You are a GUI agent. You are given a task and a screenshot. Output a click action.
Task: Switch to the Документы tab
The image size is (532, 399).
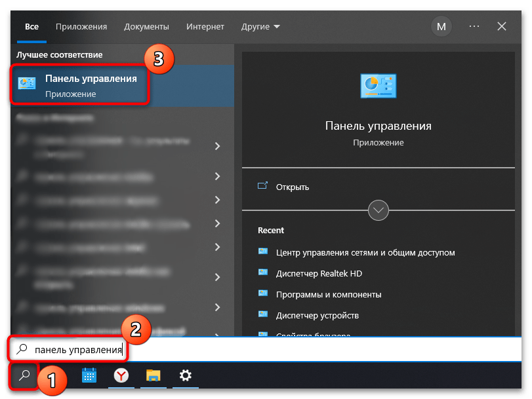coord(147,27)
